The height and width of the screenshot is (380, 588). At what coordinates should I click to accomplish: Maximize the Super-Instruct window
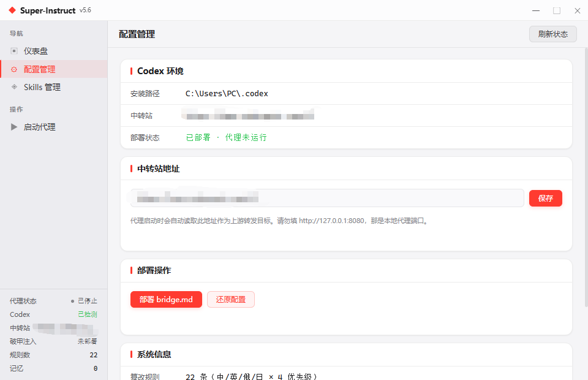[557, 10]
